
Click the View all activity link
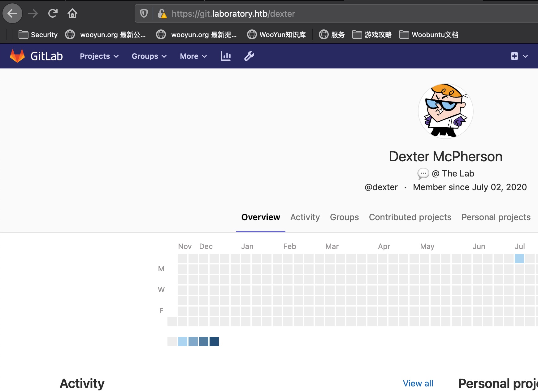[x=418, y=383]
